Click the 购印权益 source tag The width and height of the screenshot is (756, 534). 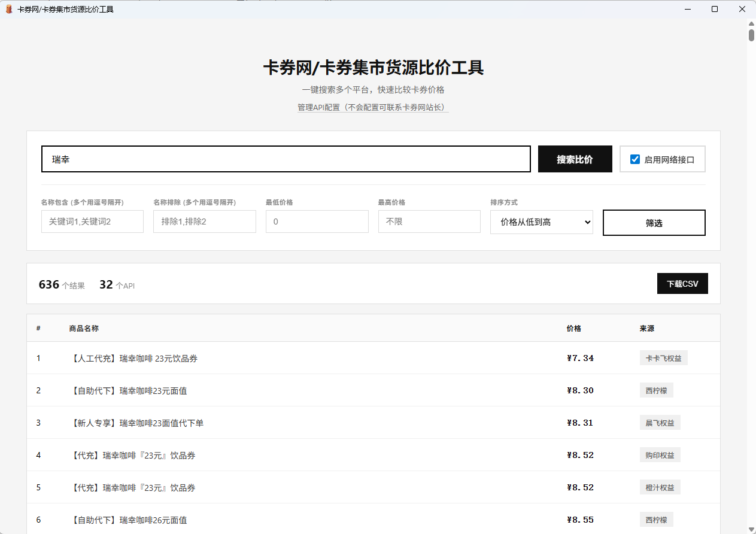click(x=660, y=454)
